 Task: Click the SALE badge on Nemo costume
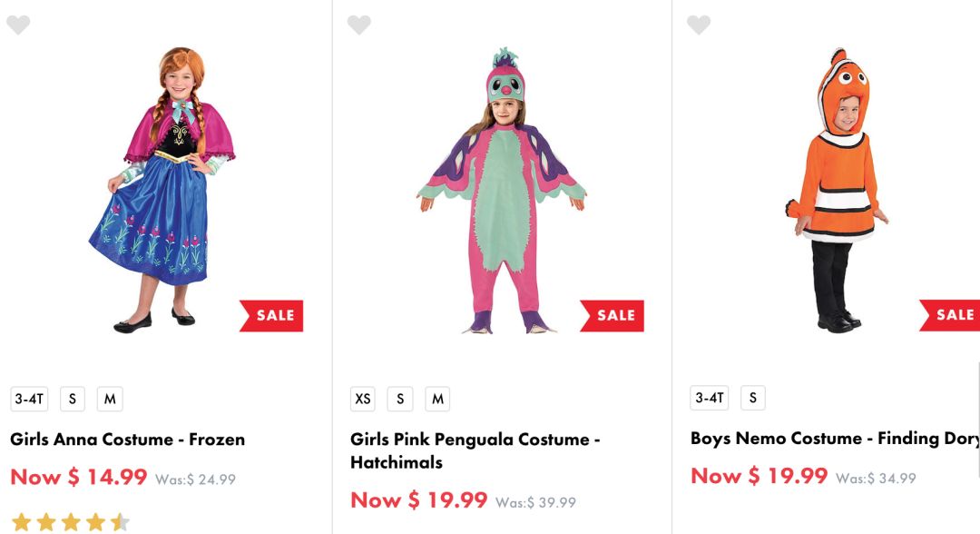[951, 314]
